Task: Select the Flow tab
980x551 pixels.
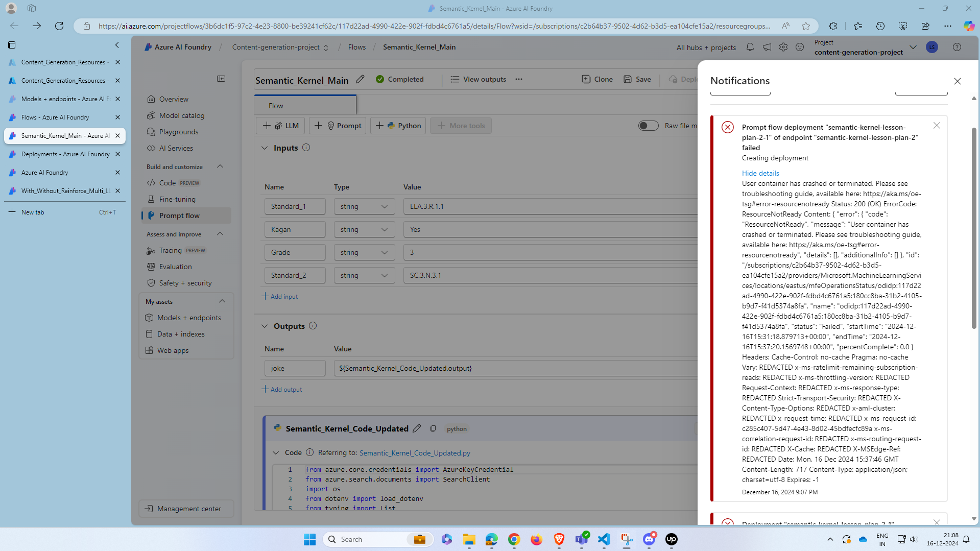Action: pyautogui.click(x=305, y=106)
